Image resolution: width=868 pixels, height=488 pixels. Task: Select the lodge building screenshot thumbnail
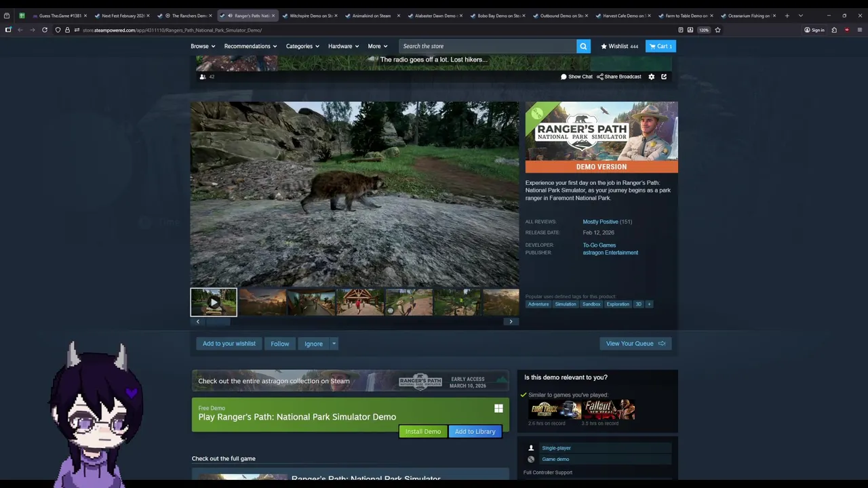[x=360, y=302]
